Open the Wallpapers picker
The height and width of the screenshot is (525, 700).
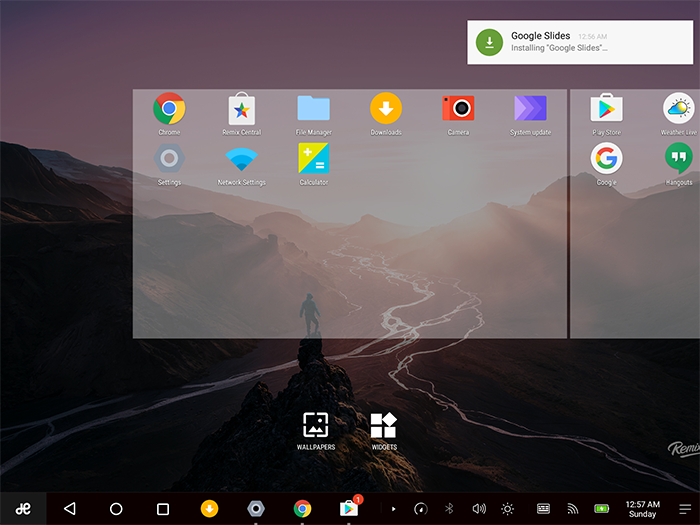pos(316,430)
